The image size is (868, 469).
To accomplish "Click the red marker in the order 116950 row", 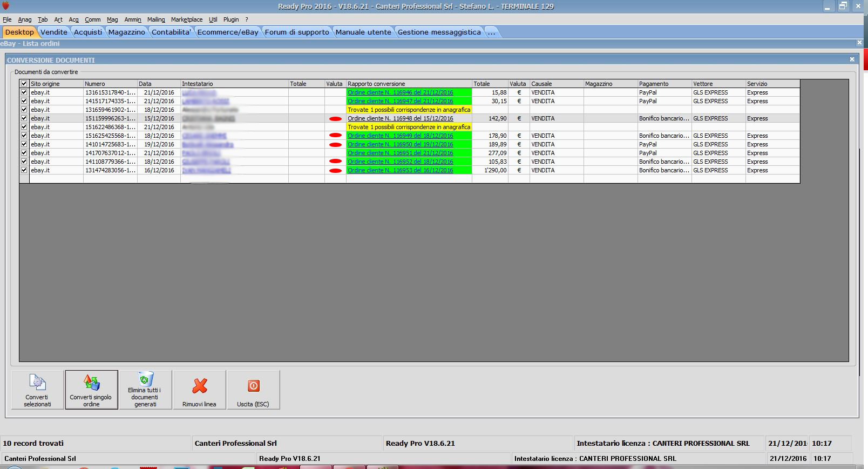I will click(x=335, y=145).
